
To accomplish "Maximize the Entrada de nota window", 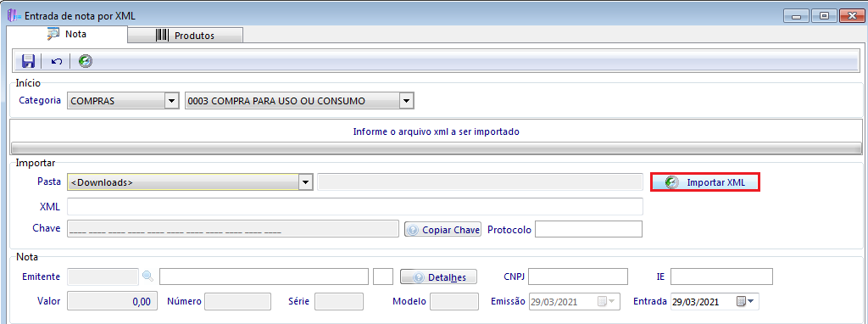I will tap(824, 16).
